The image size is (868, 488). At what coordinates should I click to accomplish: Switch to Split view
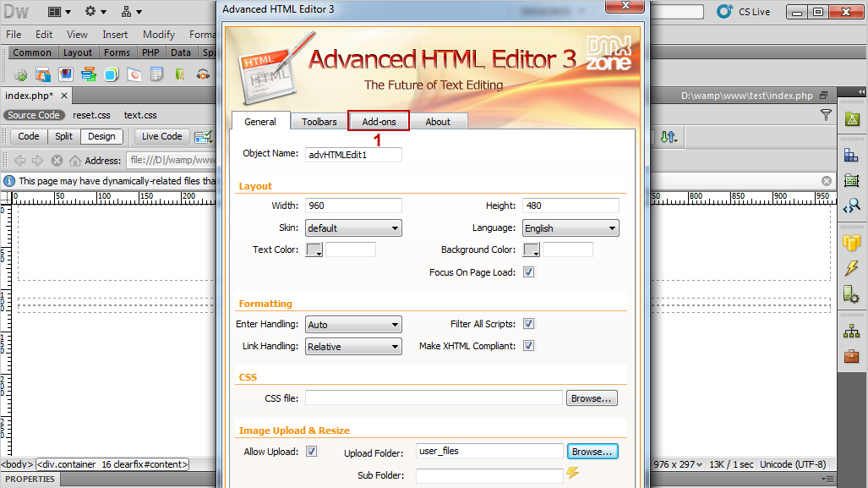[x=63, y=136]
